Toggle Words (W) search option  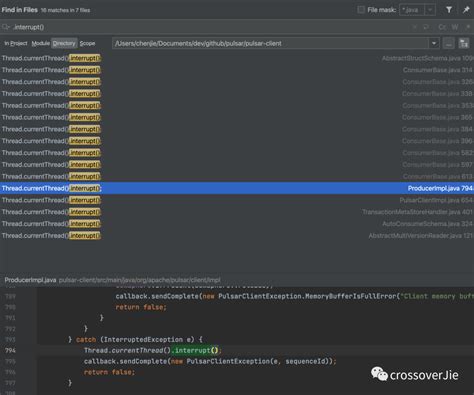tap(455, 27)
